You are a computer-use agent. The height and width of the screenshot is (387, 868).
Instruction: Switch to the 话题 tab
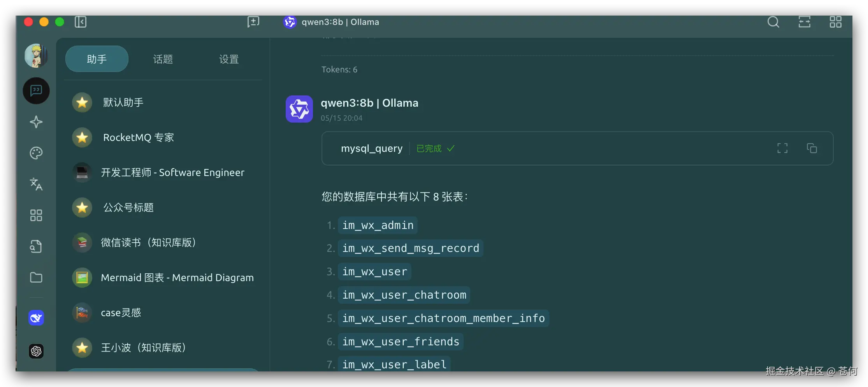tap(163, 59)
